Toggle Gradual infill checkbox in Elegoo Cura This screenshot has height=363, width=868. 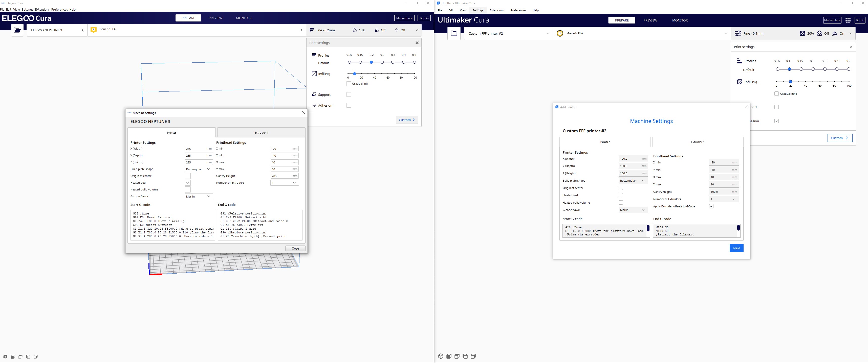[x=349, y=84]
